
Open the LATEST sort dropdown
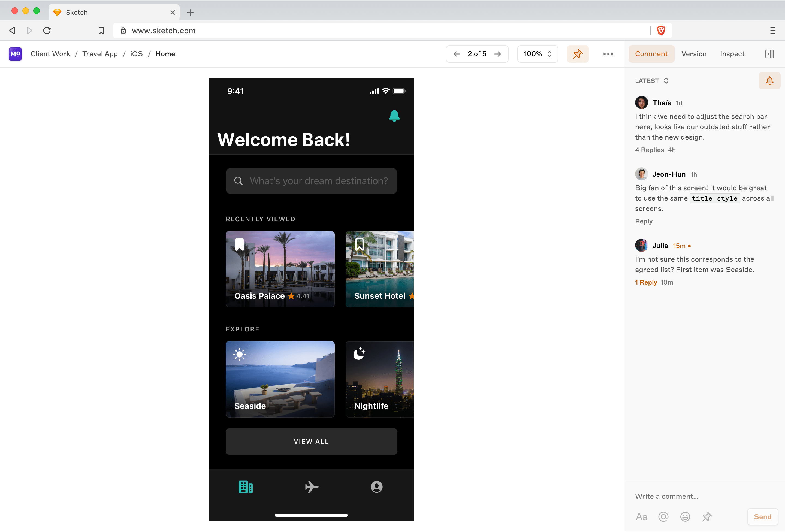coord(651,81)
